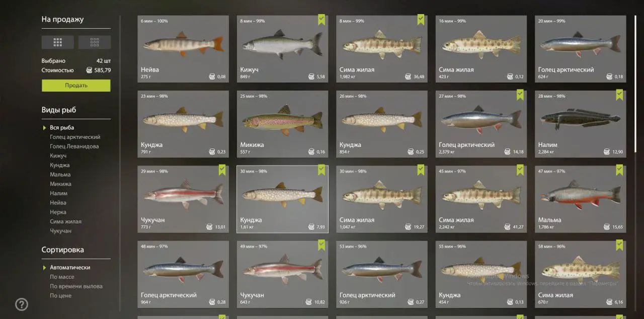Filter fish list by Нерка

58,212
